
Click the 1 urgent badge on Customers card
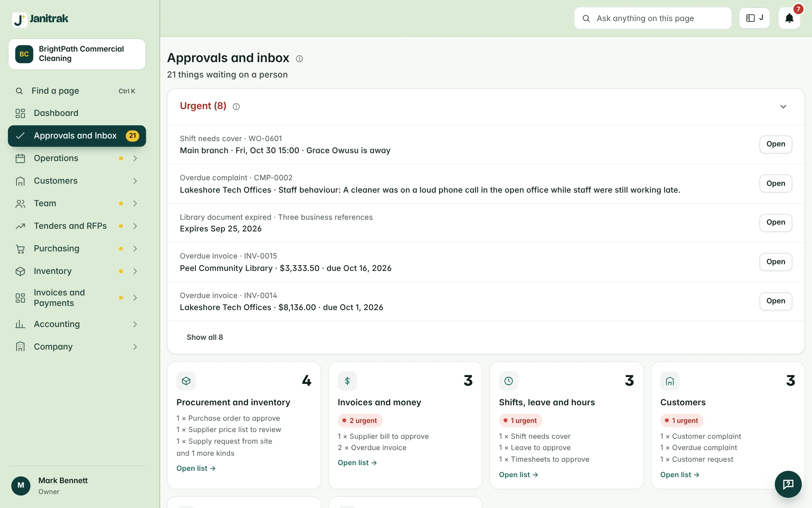point(682,421)
